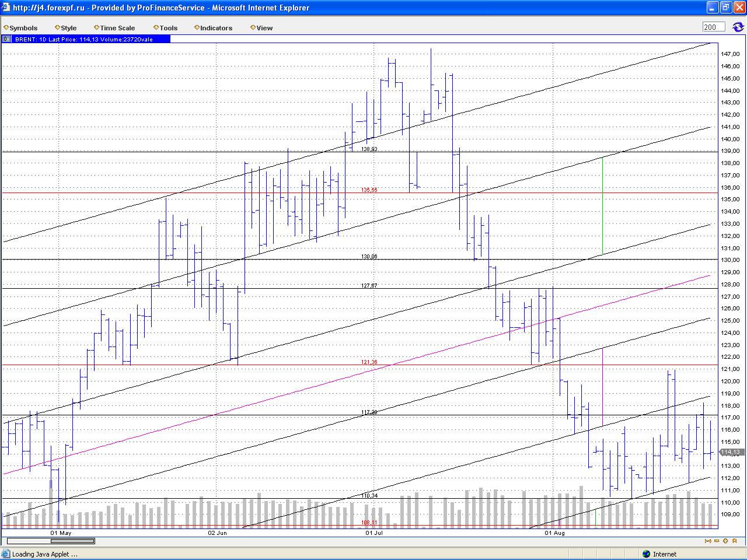Screen dimensions: 747x560
Task: Click the compress chart bars icon
Action: 708,541
